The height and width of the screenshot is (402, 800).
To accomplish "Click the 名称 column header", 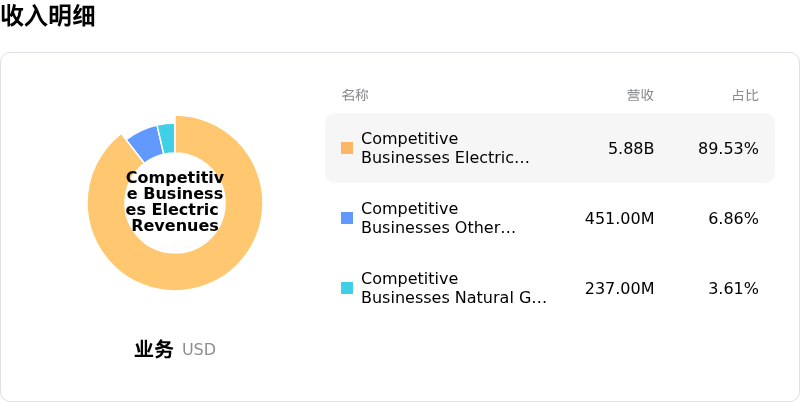I will tap(355, 95).
